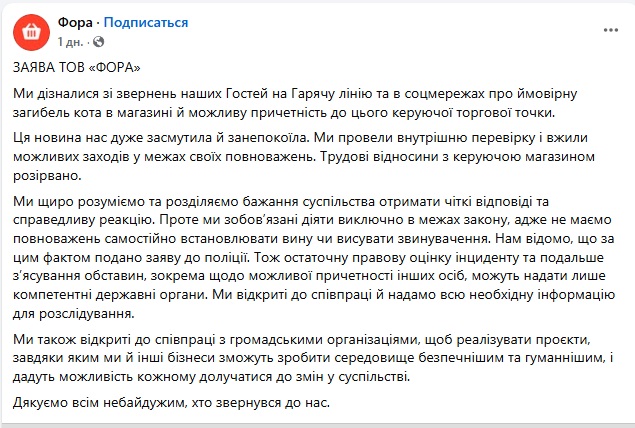Open the post's '1 дн.' timestamp
The width and height of the screenshot is (635, 428).
(x=72, y=42)
